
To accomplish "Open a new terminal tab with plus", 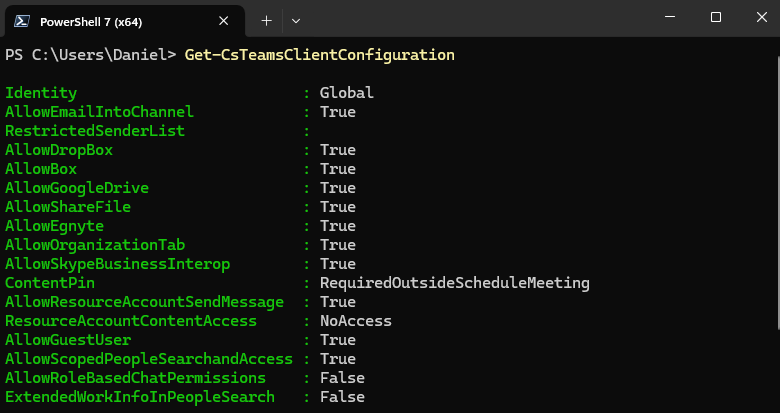I will click(267, 21).
